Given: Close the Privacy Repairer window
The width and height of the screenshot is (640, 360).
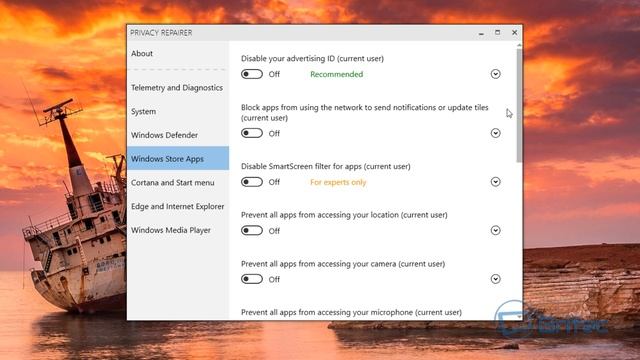Looking at the screenshot, I should (514, 33).
